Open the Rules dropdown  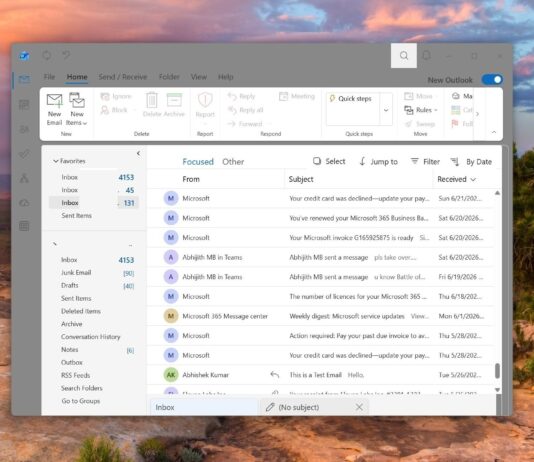[421, 110]
